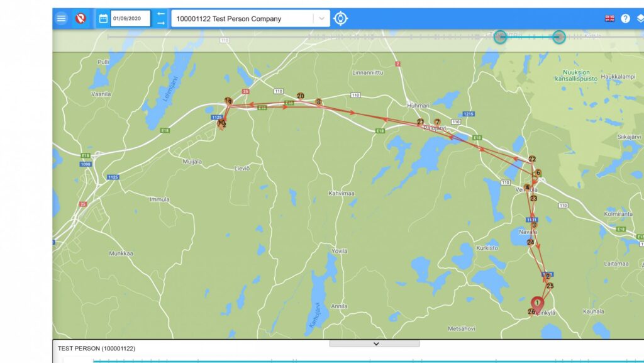Select route waypoint marker 7
Image resolution: width=644 pixels, height=363 pixels.
click(437, 122)
